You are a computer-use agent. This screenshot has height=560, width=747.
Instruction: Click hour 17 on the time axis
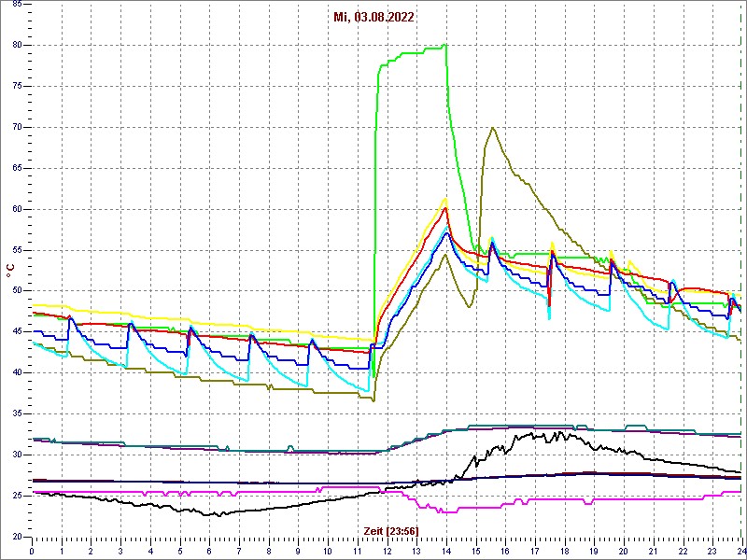534,552
